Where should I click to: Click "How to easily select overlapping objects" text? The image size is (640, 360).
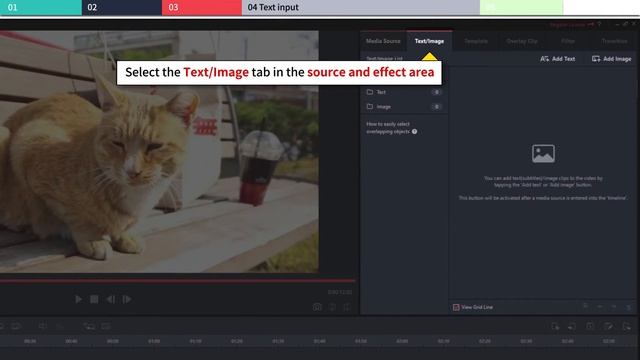coord(388,128)
